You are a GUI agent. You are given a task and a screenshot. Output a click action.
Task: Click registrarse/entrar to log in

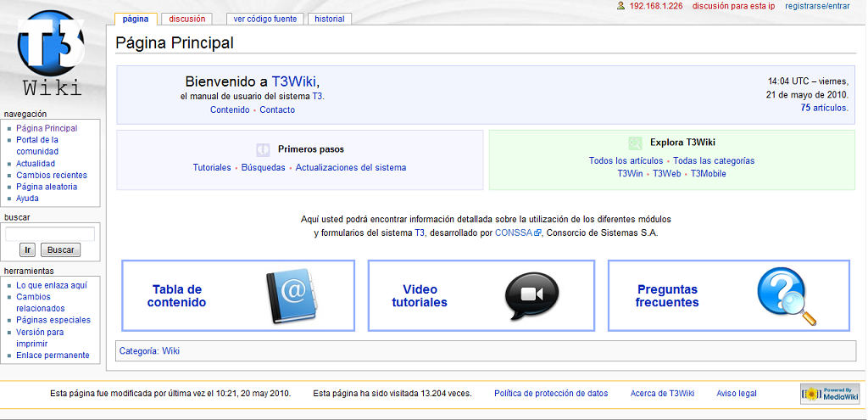tap(817, 6)
